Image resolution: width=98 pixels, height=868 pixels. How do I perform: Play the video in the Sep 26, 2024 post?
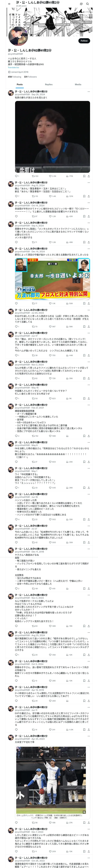pos(52,136)
